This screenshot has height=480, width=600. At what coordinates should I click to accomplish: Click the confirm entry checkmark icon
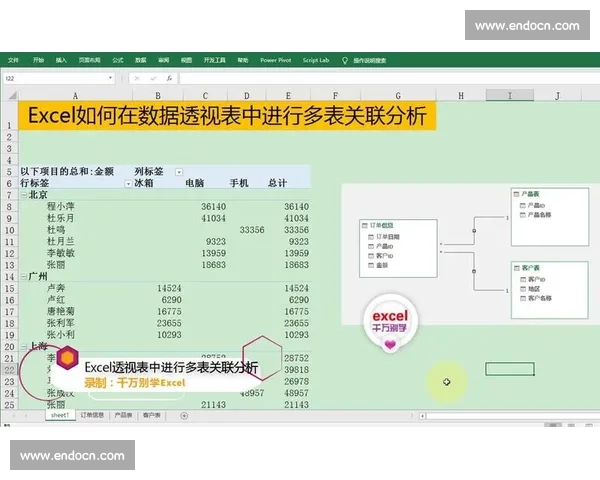(x=153, y=78)
